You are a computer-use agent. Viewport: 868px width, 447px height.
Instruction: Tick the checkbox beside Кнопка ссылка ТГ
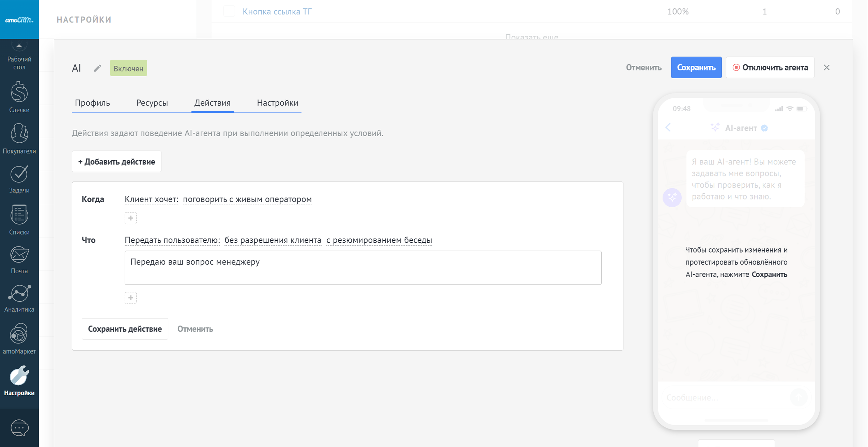pos(229,11)
